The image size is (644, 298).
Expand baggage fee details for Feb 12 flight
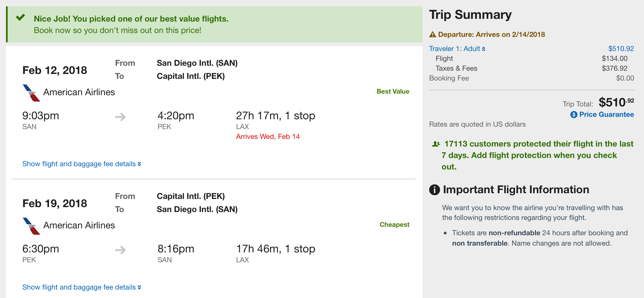coord(82,164)
